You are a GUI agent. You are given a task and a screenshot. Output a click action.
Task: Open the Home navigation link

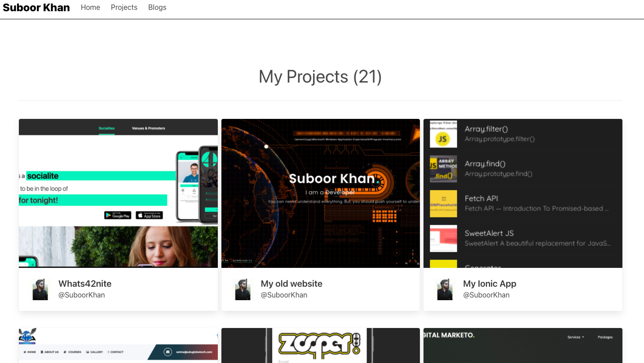pos(90,8)
